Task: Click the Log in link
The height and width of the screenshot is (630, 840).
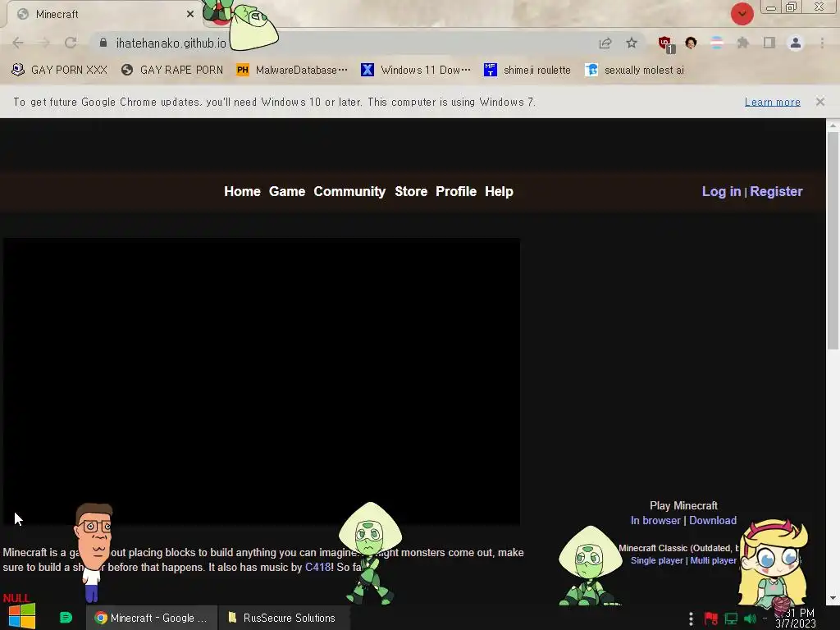Action: click(721, 191)
